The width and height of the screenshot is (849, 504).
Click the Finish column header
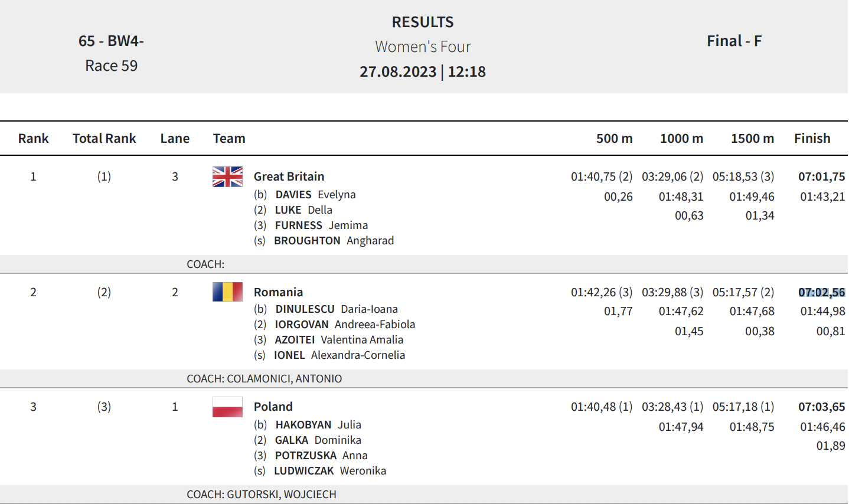(x=812, y=138)
